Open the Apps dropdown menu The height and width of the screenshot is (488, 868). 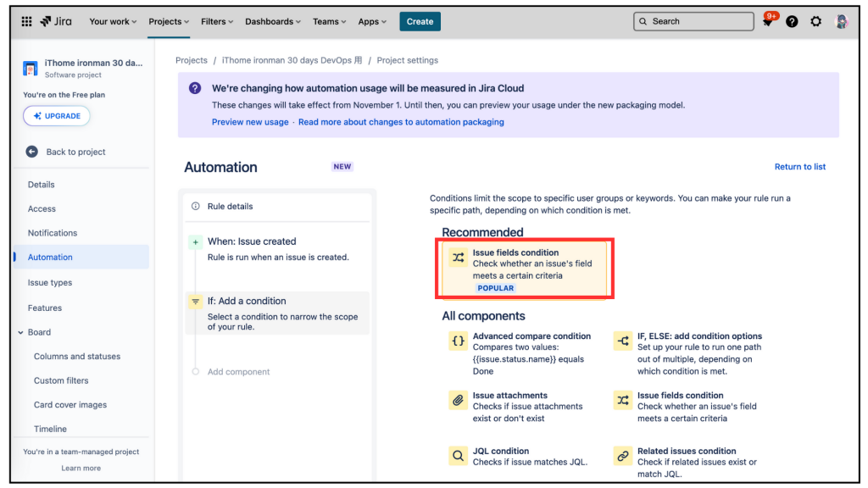(372, 21)
